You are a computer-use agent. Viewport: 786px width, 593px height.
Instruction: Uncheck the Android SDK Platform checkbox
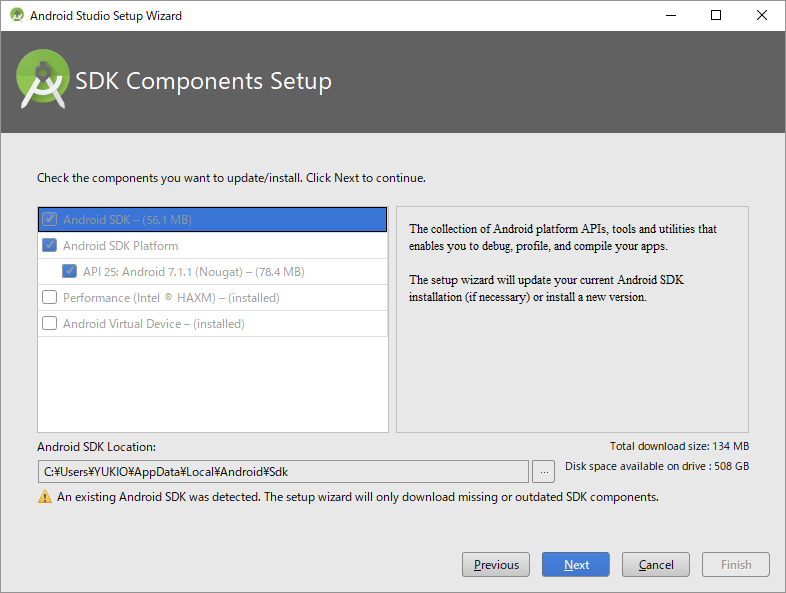(50, 246)
